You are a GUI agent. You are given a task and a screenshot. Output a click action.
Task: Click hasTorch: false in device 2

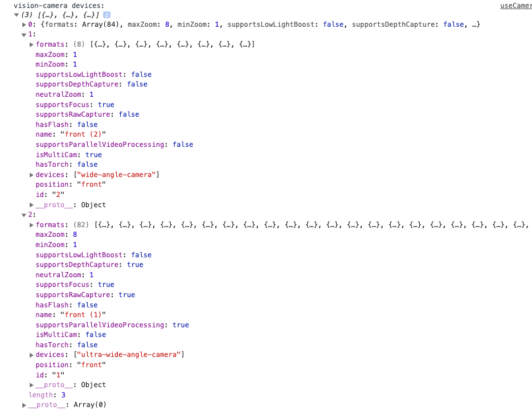click(67, 345)
